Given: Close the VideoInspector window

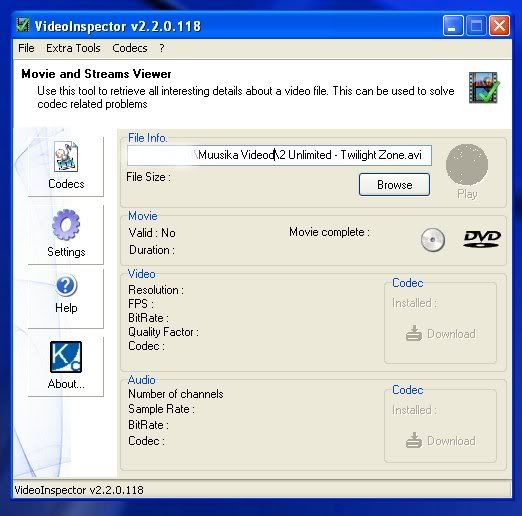Looking at the screenshot, I should pyautogui.click(x=499, y=25).
